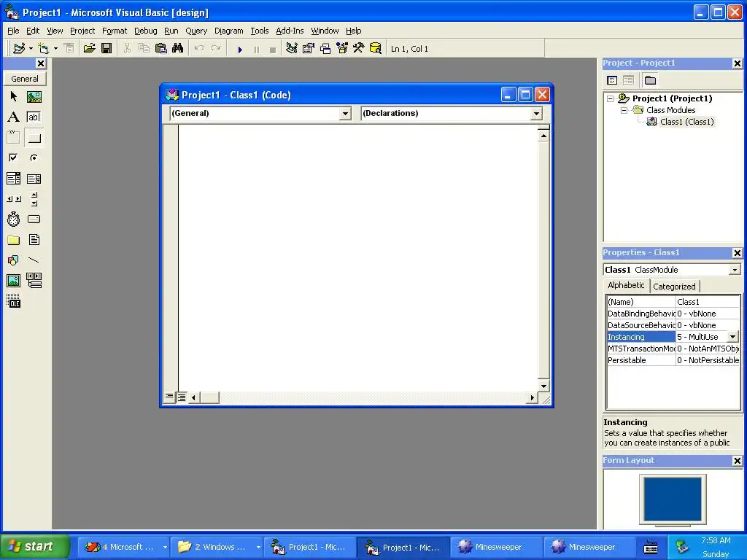Screen dimensions: 747x560
Task: Open Project Explorer from toolbar
Action: 292,49
